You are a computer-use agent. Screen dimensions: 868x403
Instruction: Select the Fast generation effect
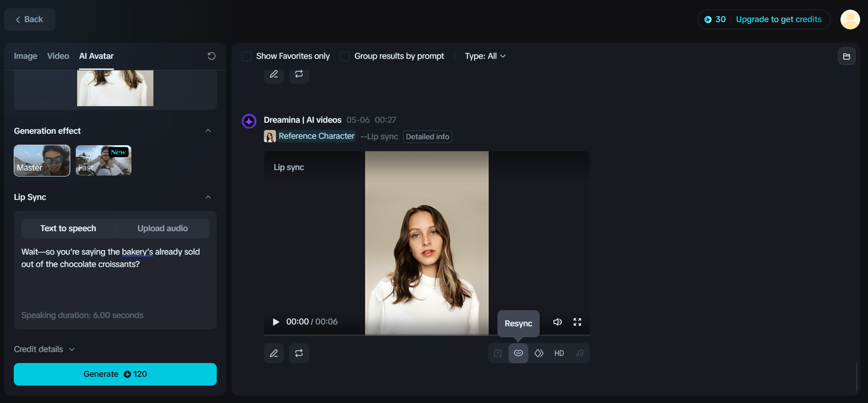(103, 160)
